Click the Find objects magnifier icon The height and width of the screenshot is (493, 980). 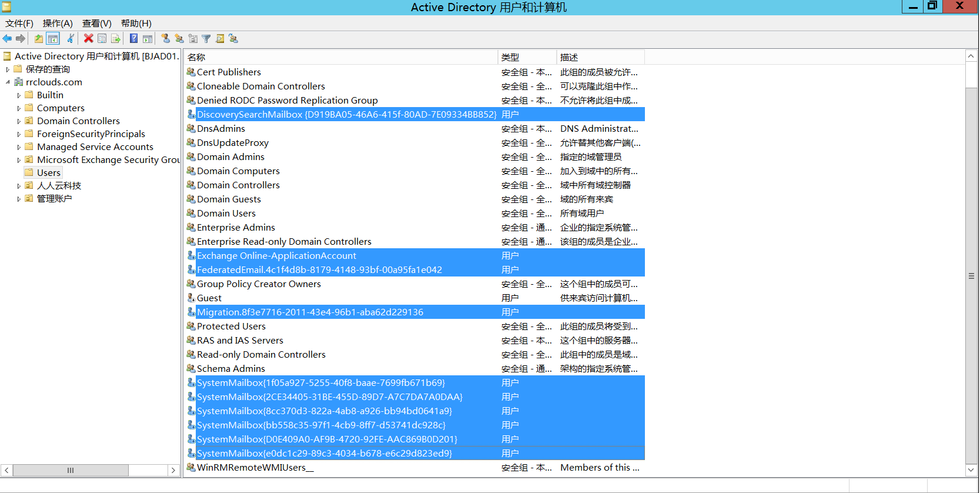(220, 39)
